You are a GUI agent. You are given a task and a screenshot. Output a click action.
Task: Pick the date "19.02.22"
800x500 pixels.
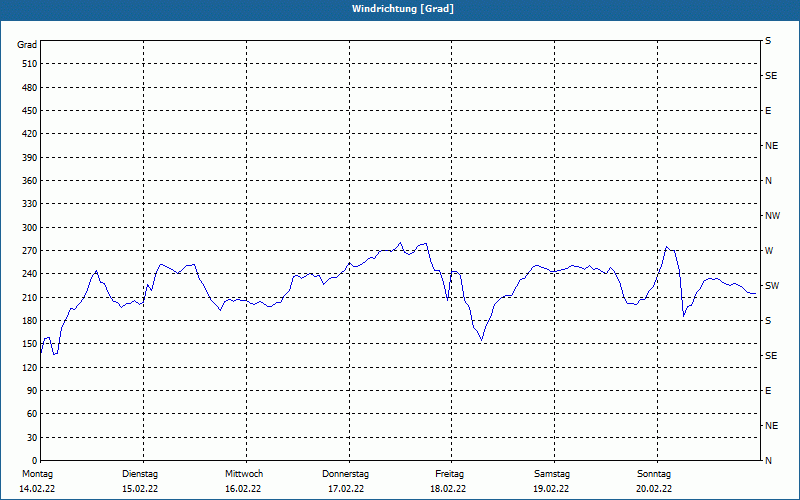click(x=551, y=489)
